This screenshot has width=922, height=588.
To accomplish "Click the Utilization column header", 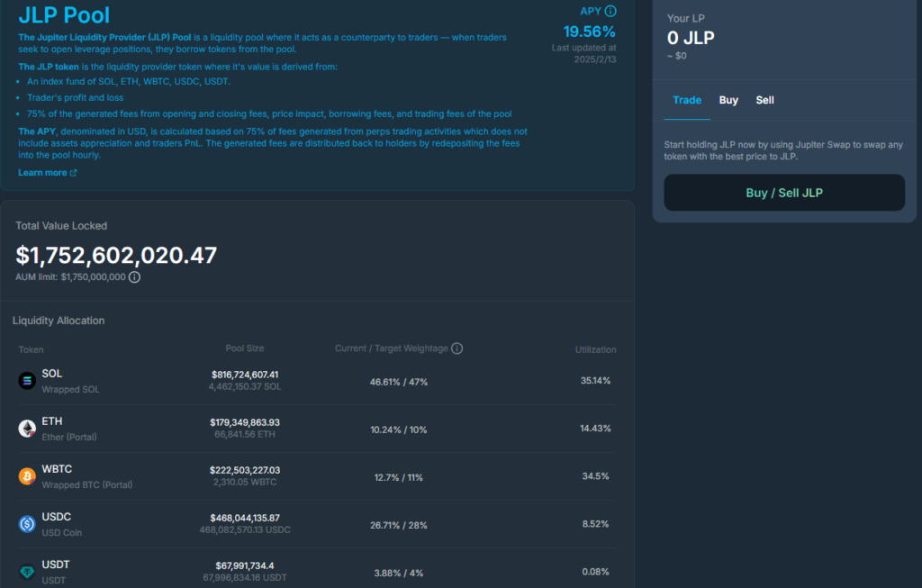I will coord(595,349).
